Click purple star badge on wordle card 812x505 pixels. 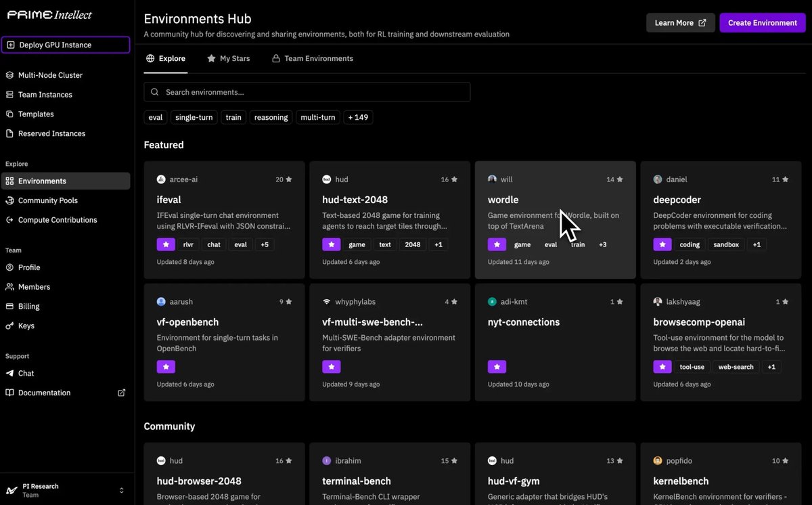pos(497,244)
